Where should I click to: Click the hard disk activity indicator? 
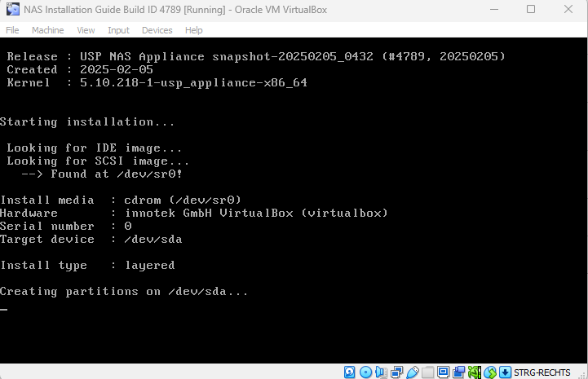coord(350,372)
